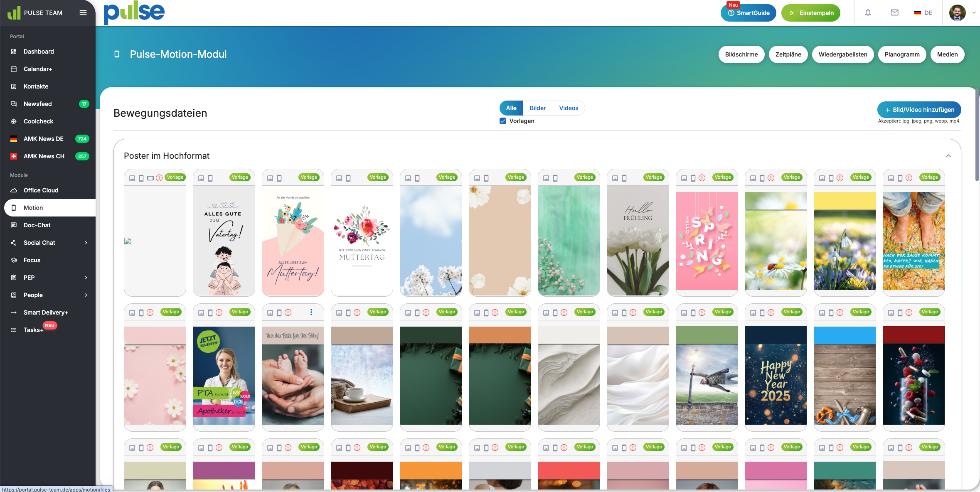980x492 pixels.
Task: Open the Happy New Year 2025 poster
Action: 776,375
